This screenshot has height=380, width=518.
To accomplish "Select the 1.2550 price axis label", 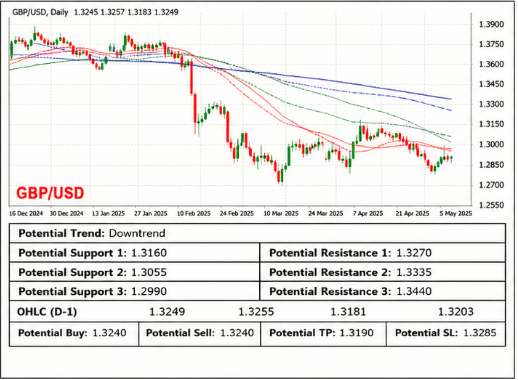I will (491, 205).
